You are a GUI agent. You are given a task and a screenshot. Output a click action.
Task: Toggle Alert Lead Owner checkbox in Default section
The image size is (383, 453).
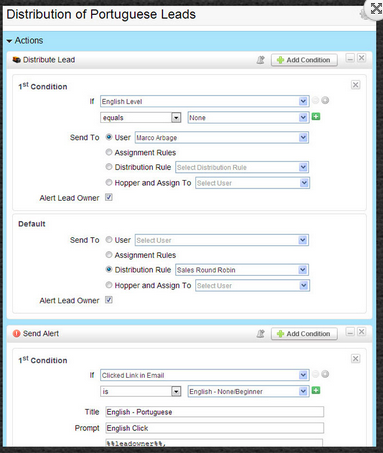click(x=109, y=300)
